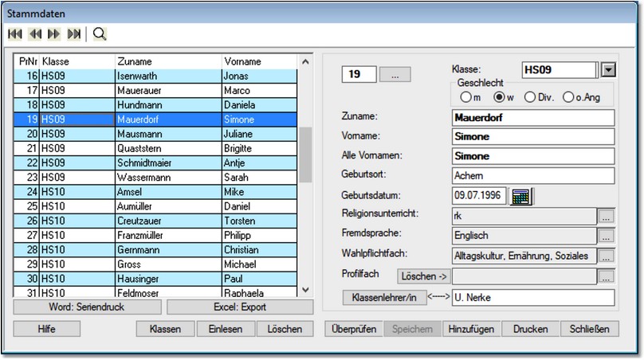This screenshot has height=360, width=644.
Task: Click Profilfach Löschen -> button
Action: coord(424,276)
